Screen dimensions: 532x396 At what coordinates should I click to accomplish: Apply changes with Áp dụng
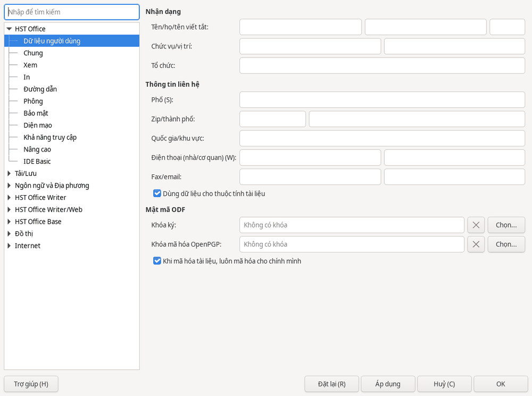coord(388,384)
